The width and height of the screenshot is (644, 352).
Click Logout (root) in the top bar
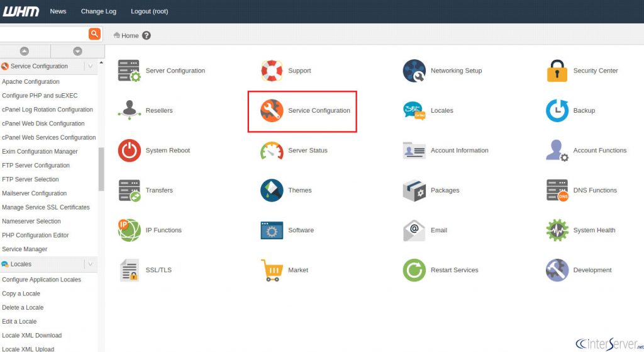pos(150,11)
